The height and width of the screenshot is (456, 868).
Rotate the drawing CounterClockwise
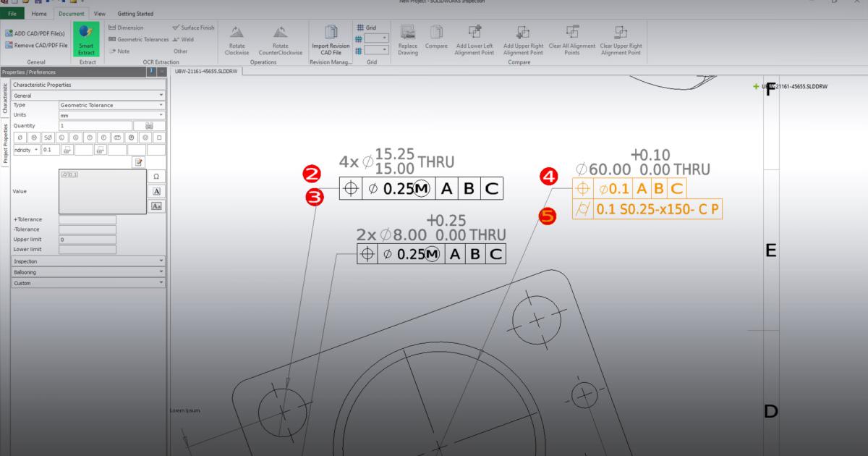[280, 40]
